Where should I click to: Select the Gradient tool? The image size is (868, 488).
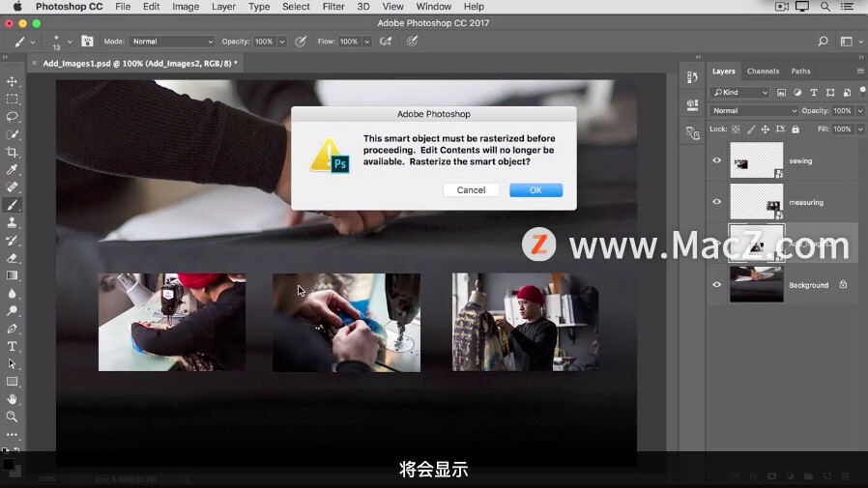[x=12, y=275]
